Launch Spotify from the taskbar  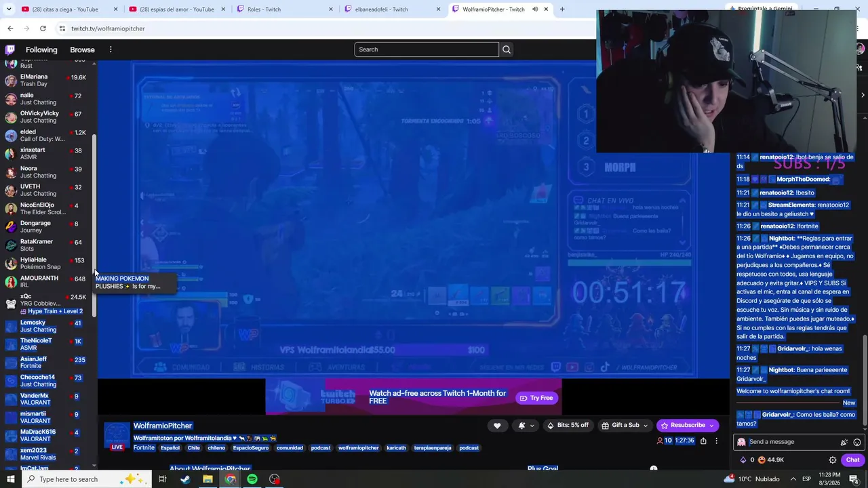[x=252, y=479]
